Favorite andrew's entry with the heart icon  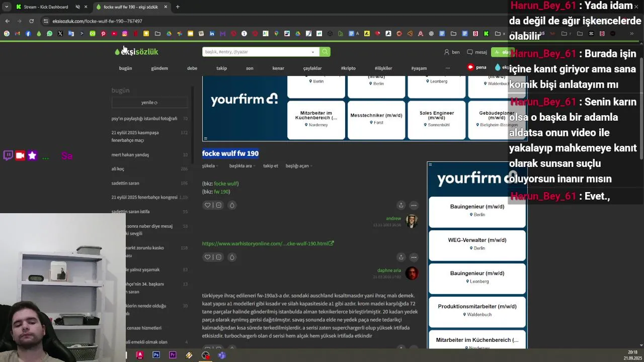click(207, 205)
